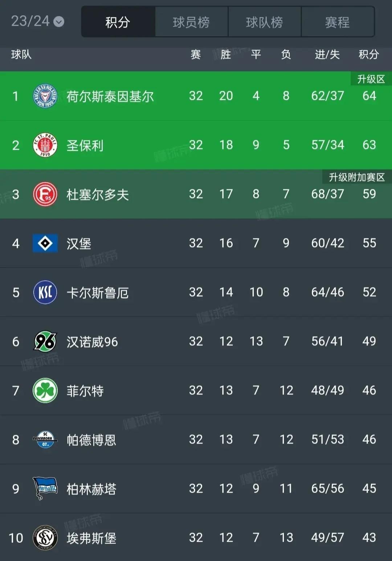This screenshot has width=392, height=561.
Task: Open the Fortuna Düsseldorf F95 badge
Action: [45, 194]
